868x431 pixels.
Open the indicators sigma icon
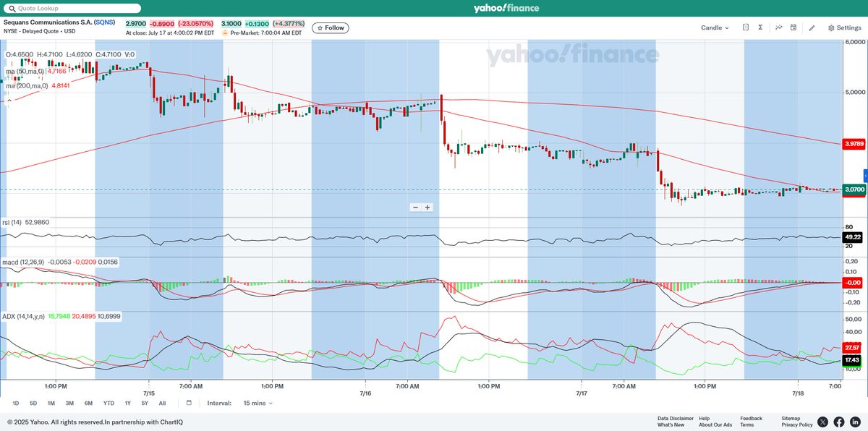point(761,27)
